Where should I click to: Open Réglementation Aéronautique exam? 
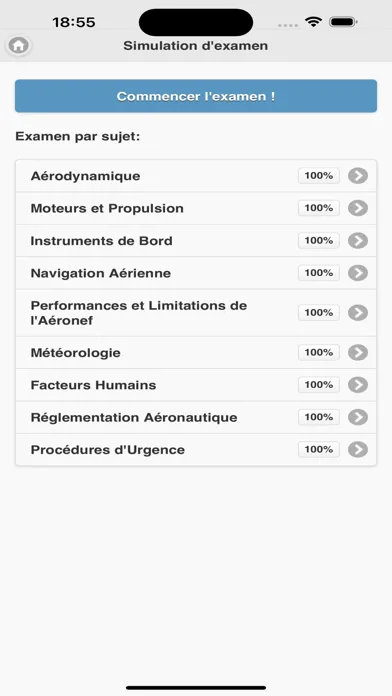196,417
